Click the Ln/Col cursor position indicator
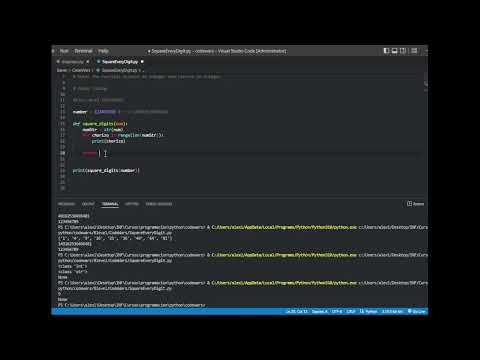Viewport: 480px width, 360px height. click(x=297, y=311)
